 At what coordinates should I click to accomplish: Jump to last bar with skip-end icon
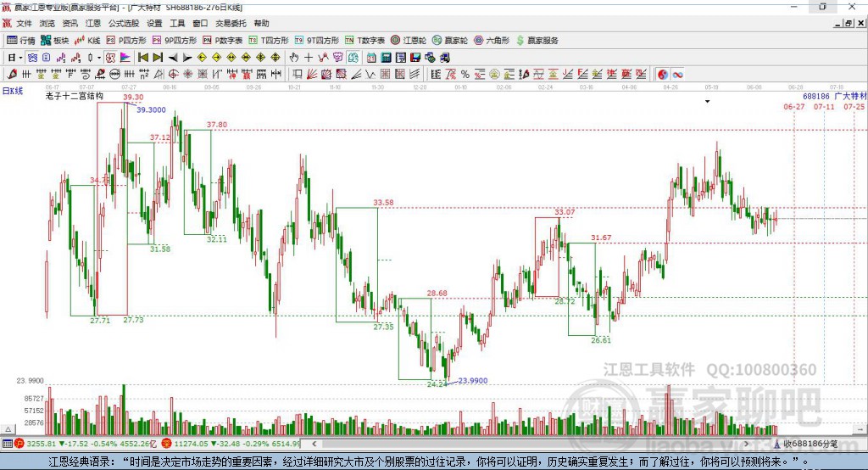158,58
